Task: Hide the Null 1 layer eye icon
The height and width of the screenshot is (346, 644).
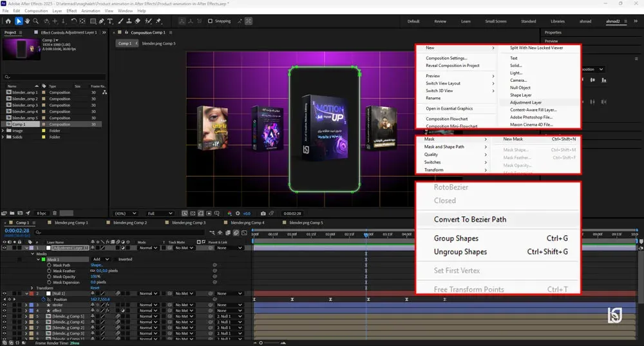Action: 5,293
